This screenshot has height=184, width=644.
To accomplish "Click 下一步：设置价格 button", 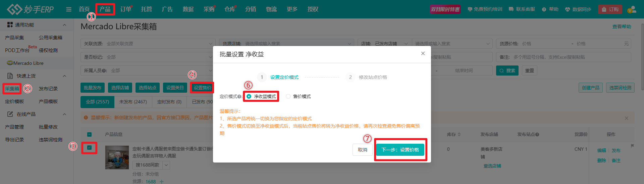I will tap(400, 150).
